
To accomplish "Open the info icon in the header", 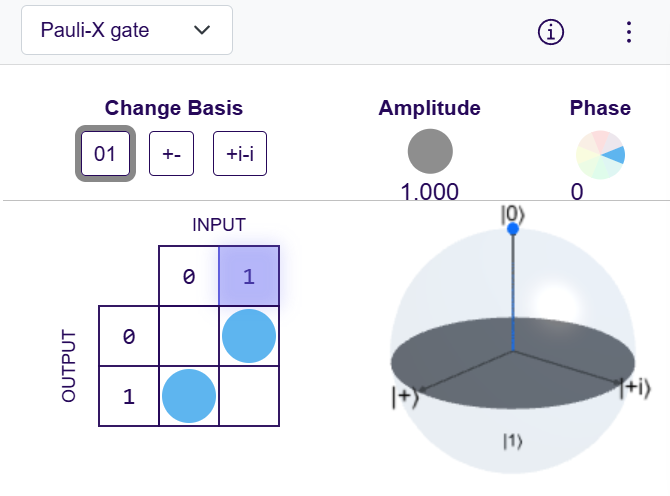I will [551, 32].
